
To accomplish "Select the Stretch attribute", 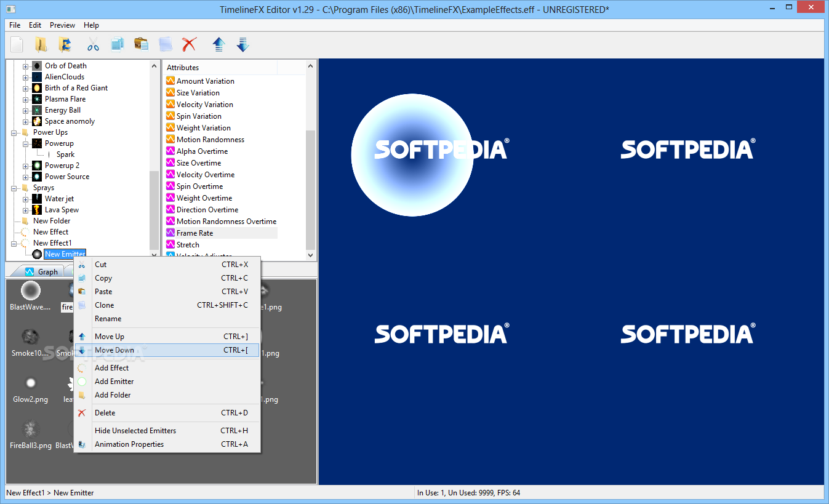I will pos(188,244).
